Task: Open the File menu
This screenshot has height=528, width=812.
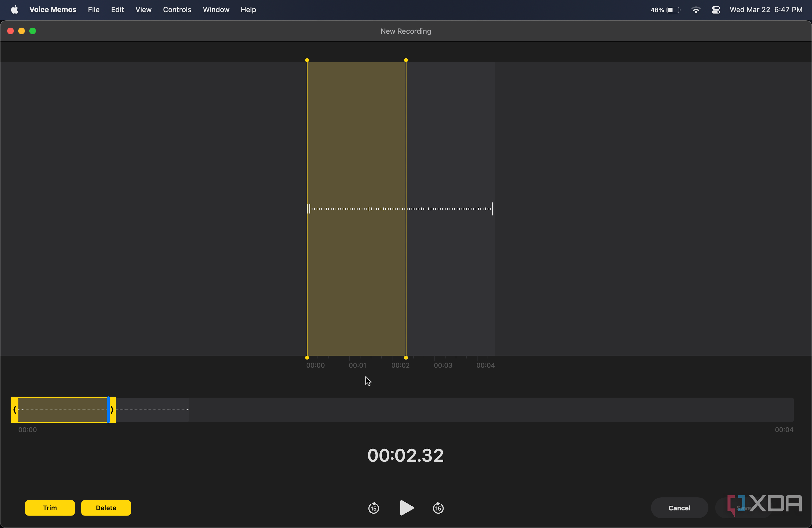Action: [93, 10]
